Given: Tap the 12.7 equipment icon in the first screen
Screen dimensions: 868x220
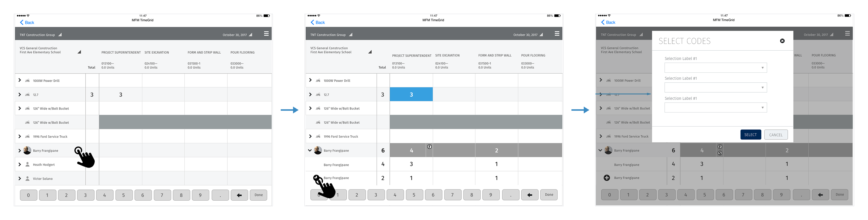Looking at the screenshot, I should click(x=27, y=95).
